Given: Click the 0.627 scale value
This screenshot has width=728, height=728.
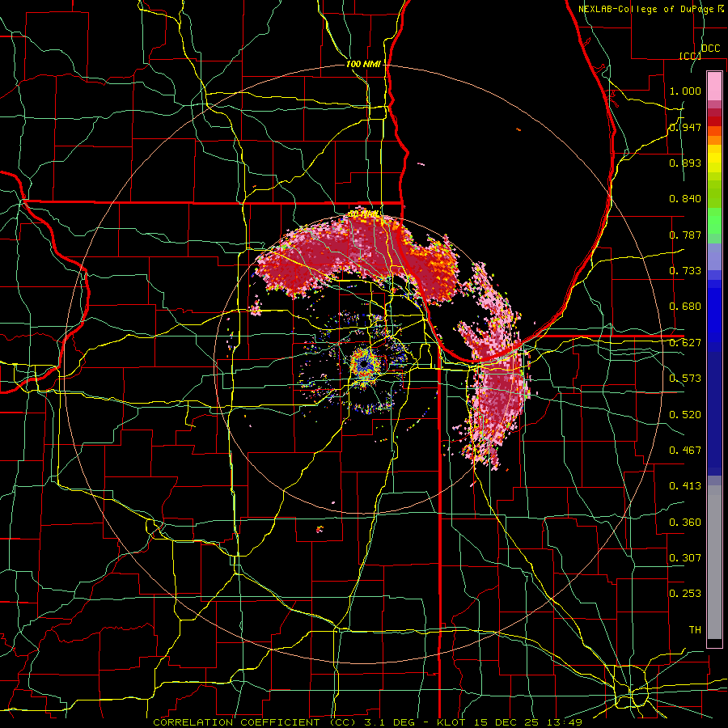Looking at the screenshot, I should [x=685, y=343].
